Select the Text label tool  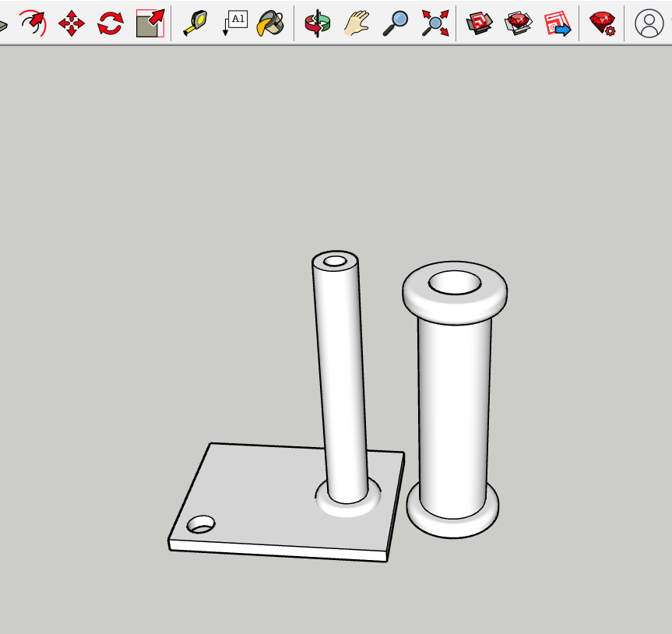235,23
